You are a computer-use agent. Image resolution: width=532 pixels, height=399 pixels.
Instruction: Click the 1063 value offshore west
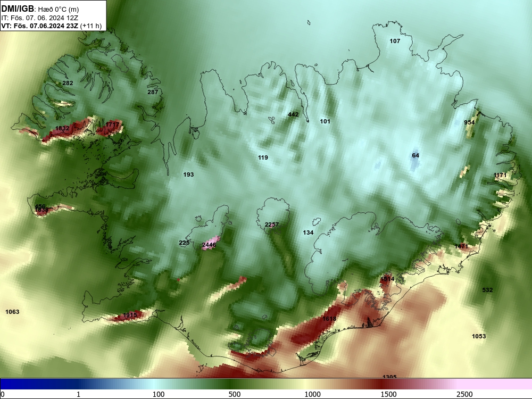tap(12, 312)
